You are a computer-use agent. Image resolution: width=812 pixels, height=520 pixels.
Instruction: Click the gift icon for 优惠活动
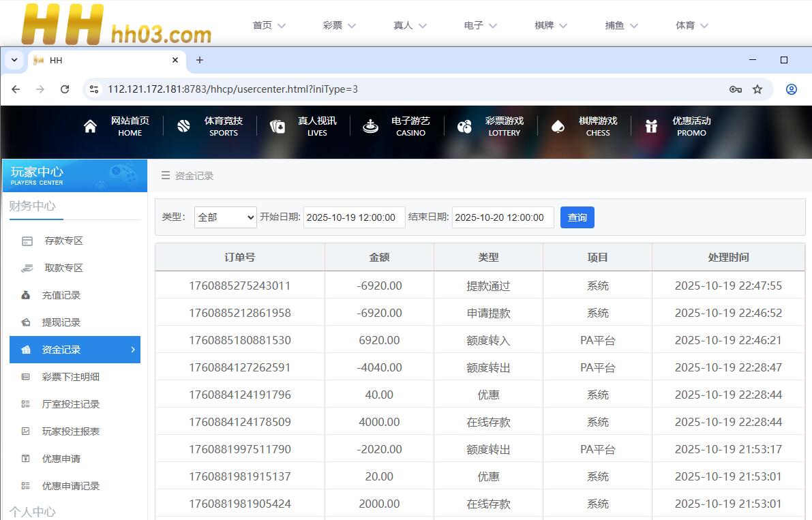[651, 127]
